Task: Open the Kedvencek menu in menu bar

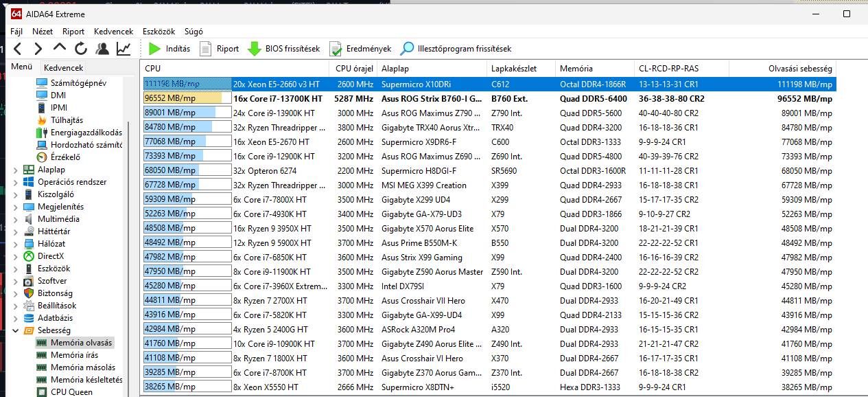Action: click(x=114, y=32)
